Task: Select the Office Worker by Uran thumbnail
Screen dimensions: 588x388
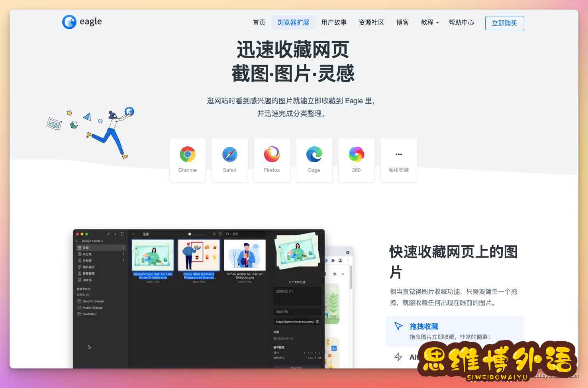Action: [245, 255]
